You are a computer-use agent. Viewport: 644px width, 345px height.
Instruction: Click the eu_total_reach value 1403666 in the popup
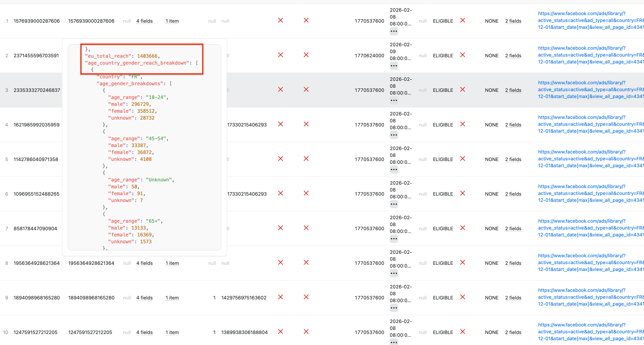[147, 56]
